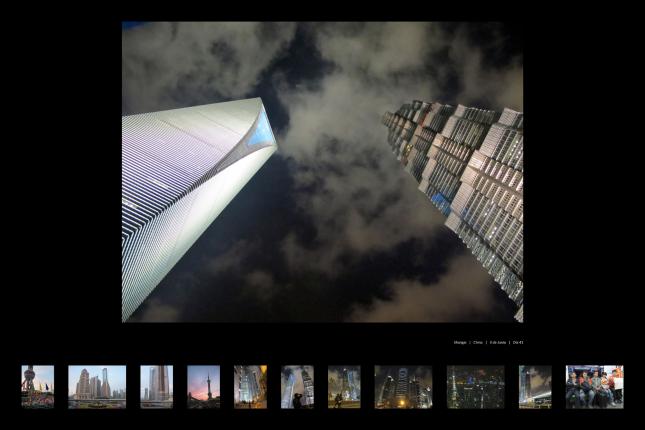Select the '6 de Junio' date caption
This screenshot has width=645, height=430.
(x=497, y=342)
